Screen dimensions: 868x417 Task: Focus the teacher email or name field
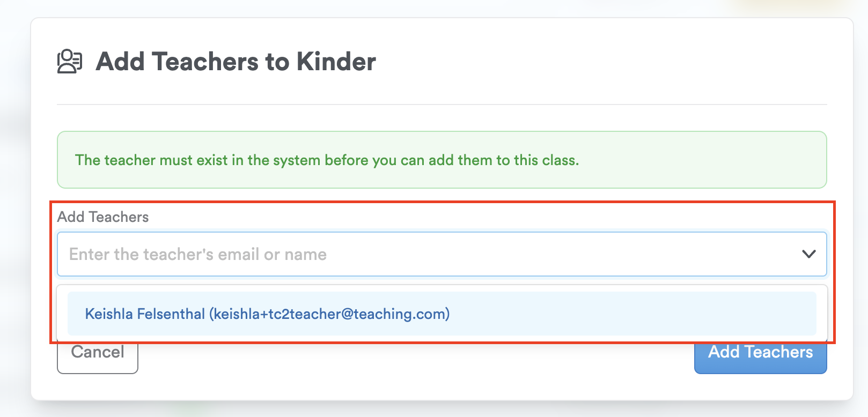[429, 254]
